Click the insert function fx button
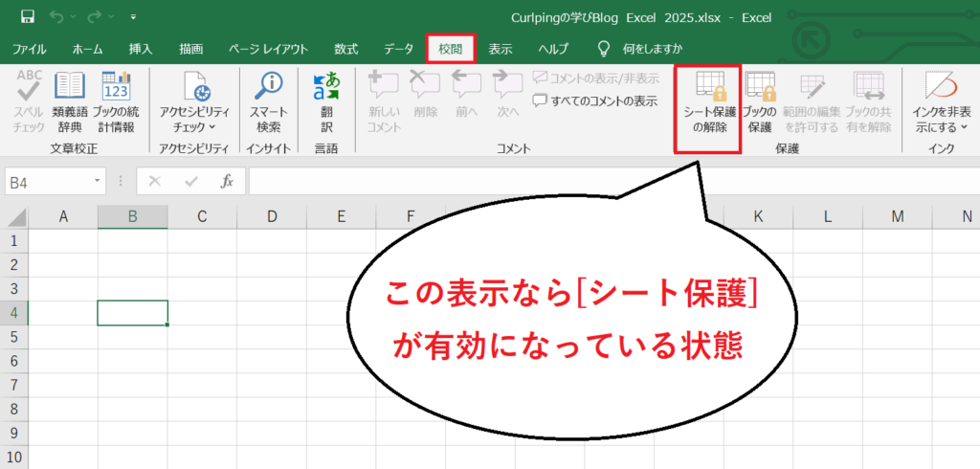Viewport: 980px width, 469px height. (227, 180)
